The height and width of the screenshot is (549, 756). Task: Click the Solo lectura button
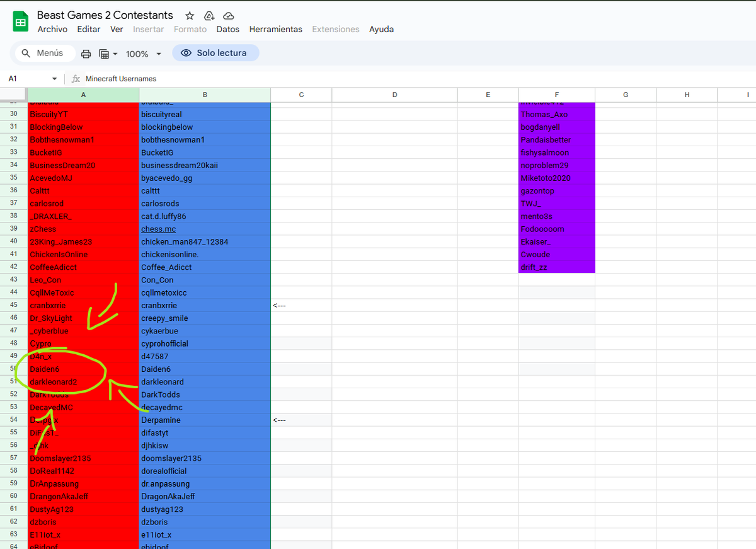[215, 53]
